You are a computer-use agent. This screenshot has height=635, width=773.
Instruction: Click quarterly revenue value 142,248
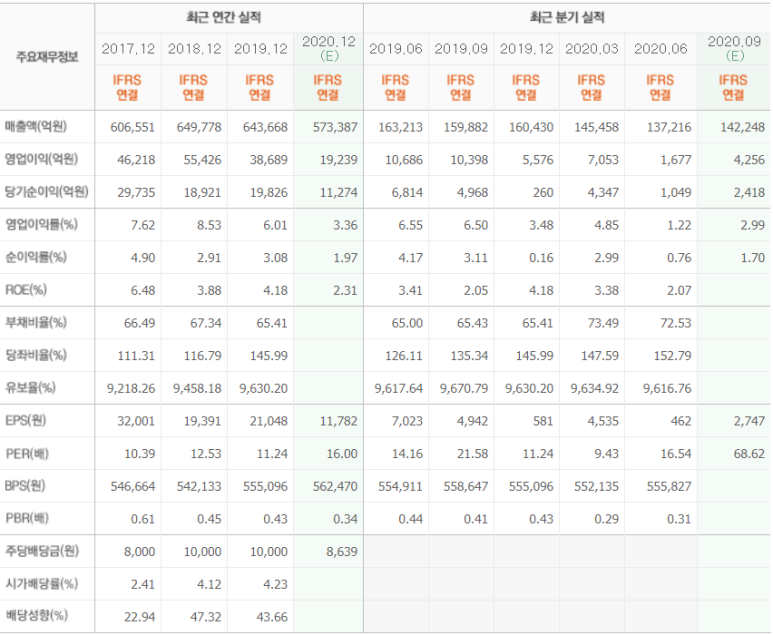click(742, 127)
